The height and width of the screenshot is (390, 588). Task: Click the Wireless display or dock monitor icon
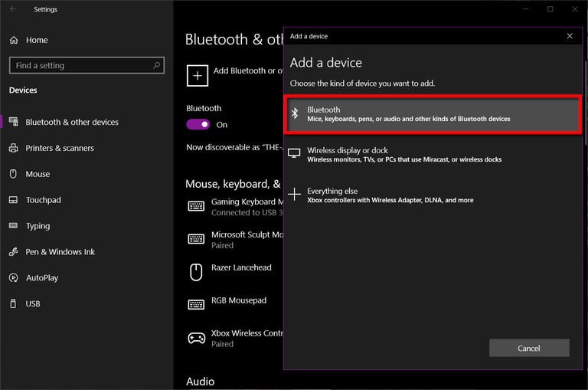click(x=295, y=154)
